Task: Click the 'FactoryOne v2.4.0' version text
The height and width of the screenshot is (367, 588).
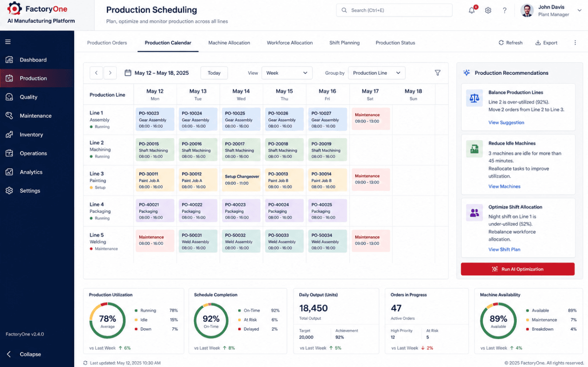Action: point(25,334)
